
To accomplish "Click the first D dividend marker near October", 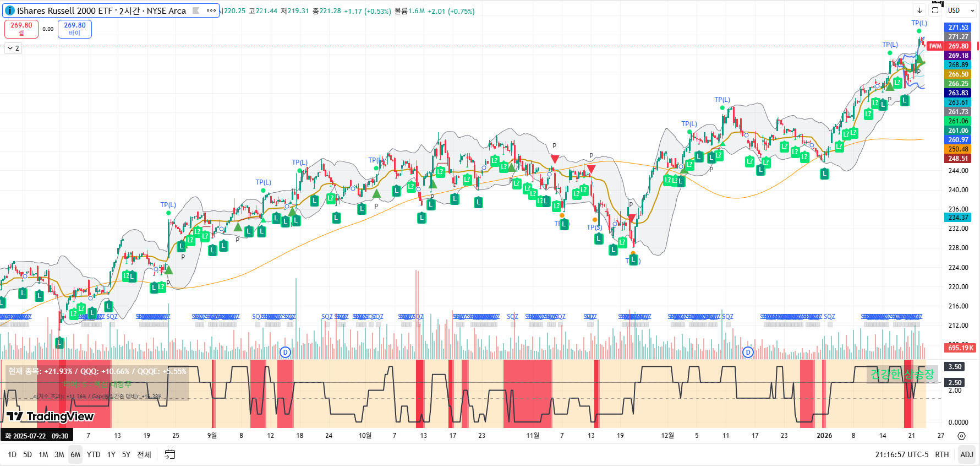I will [x=285, y=352].
